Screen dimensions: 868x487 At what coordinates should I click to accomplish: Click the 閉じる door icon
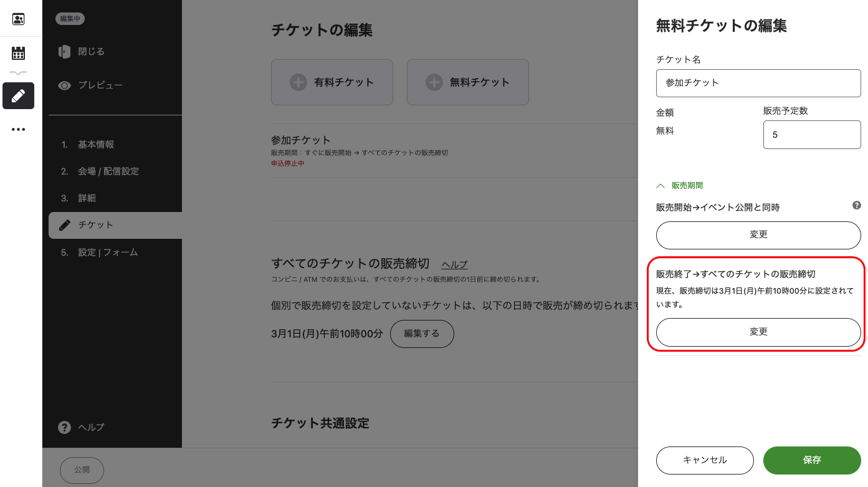pos(64,52)
